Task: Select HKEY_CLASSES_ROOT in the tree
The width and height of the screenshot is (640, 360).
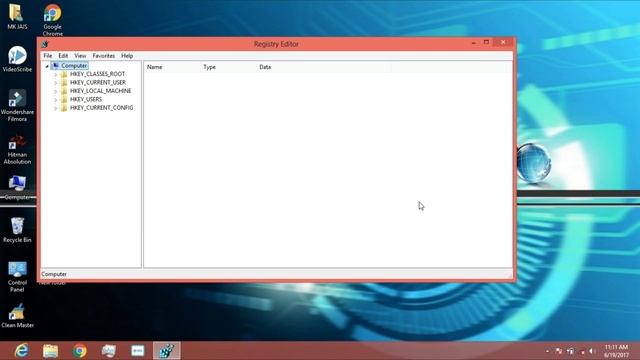Action: point(97,74)
